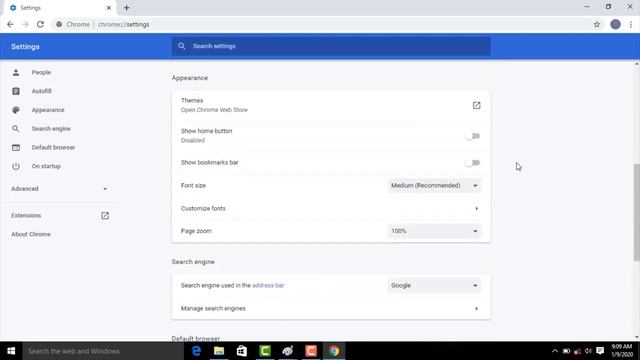
Task: Open the orange app icon in the taskbar
Action: (x=311, y=351)
